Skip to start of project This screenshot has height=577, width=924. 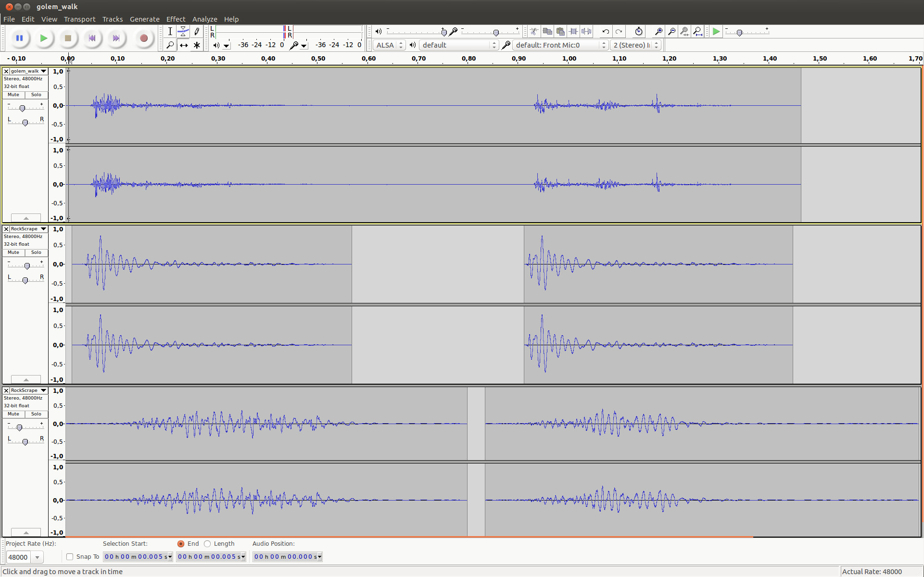tap(92, 38)
